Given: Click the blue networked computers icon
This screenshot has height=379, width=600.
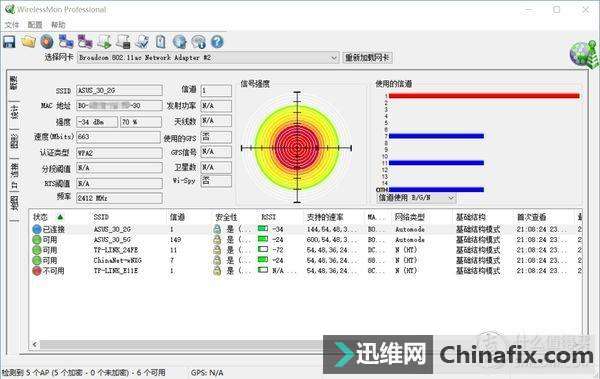Looking at the screenshot, I should [x=66, y=41].
